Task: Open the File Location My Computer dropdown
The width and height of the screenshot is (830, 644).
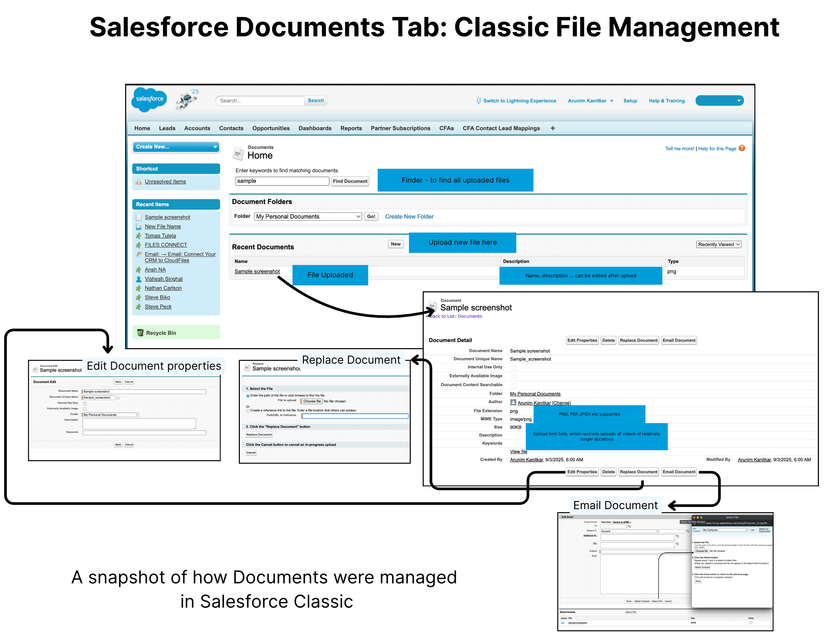Action: pyautogui.click(x=725, y=530)
